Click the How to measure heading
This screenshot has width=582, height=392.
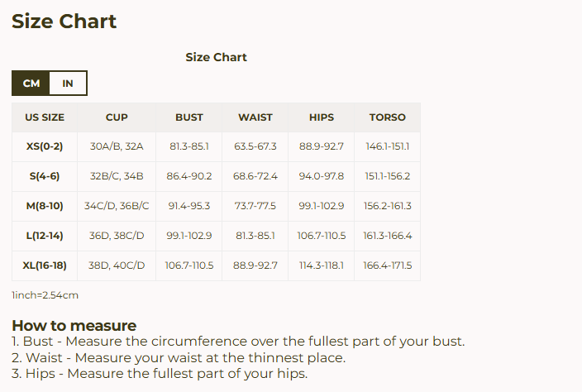pyautogui.click(x=74, y=325)
